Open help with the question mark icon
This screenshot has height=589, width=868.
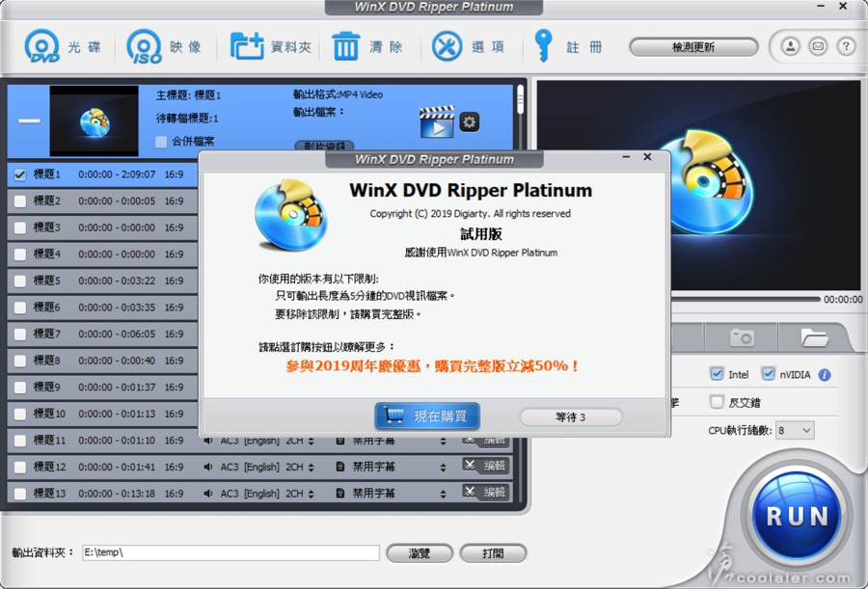(x=846, y=46)
